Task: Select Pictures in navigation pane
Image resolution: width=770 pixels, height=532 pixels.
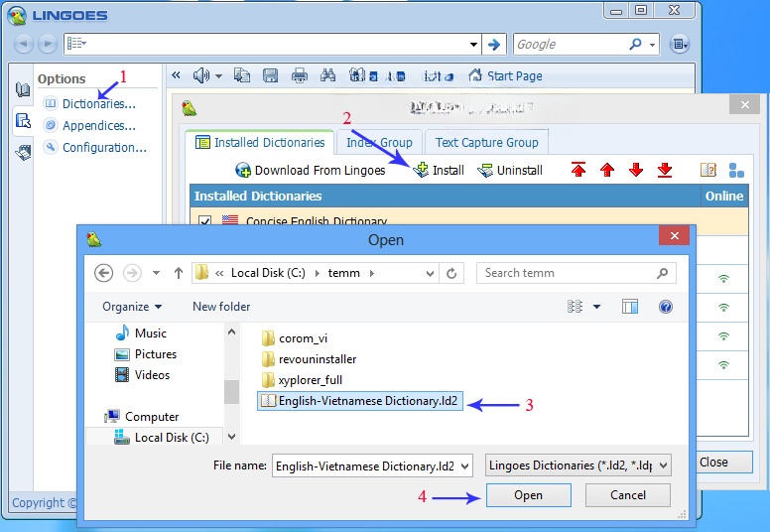Action: point(145,354)
